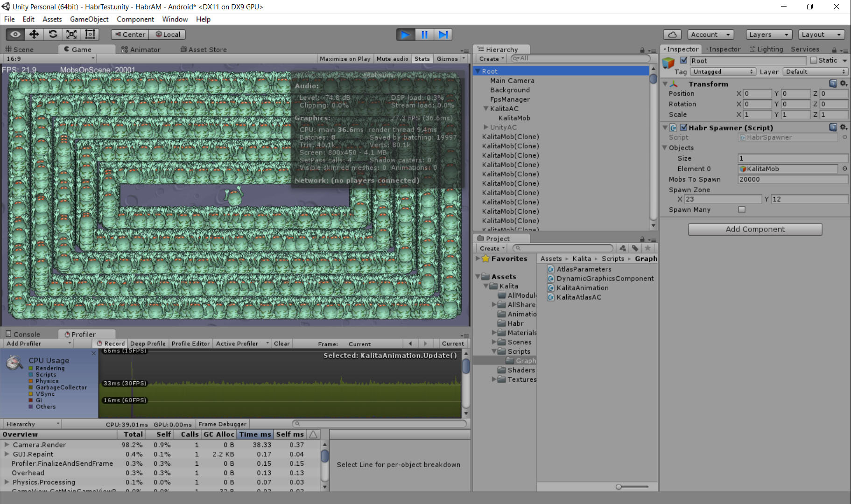Image resolution: width=851 pixels, height=504 pixels.
Task: Click the Step frame button
Action: point(443,35)
